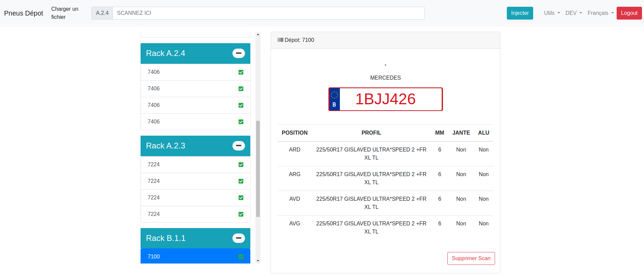Viewport: 644px width, 277px height.
Task: Open the Charger un fichier link
Action: pyautogui.click(x=65, y=13)
